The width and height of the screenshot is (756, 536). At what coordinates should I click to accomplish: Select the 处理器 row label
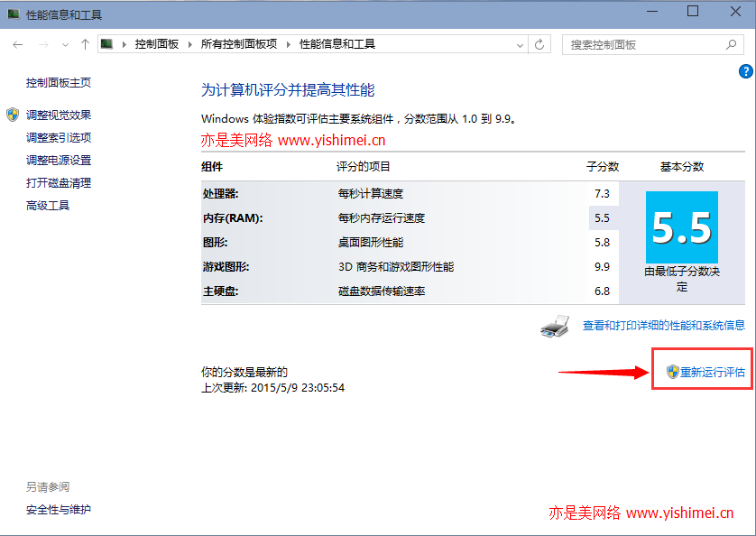pyautogui.click(x=220, y=194)
